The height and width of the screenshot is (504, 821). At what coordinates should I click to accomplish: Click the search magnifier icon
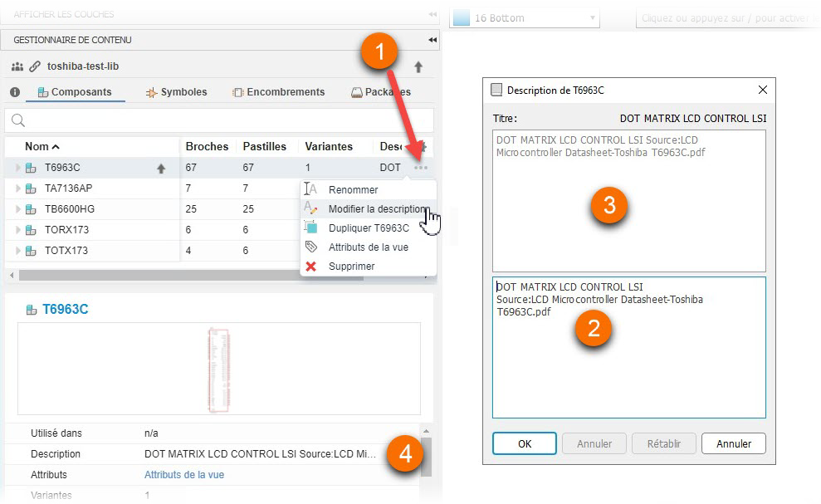click(18, 120)
